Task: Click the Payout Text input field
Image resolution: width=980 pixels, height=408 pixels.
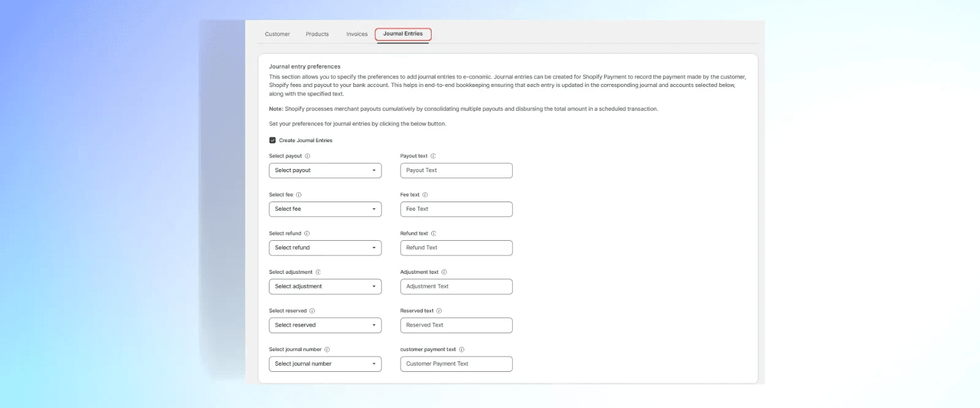Action: 456,170
